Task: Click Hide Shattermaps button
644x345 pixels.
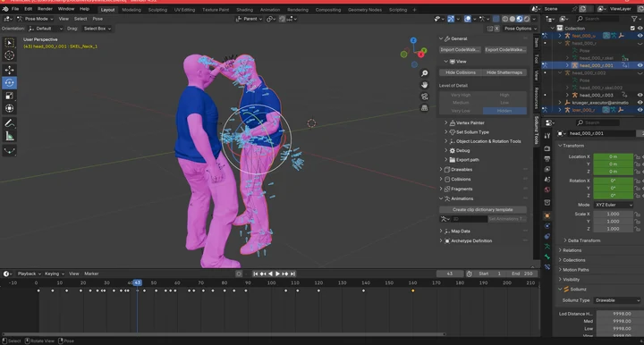Action: click(504, 72)
